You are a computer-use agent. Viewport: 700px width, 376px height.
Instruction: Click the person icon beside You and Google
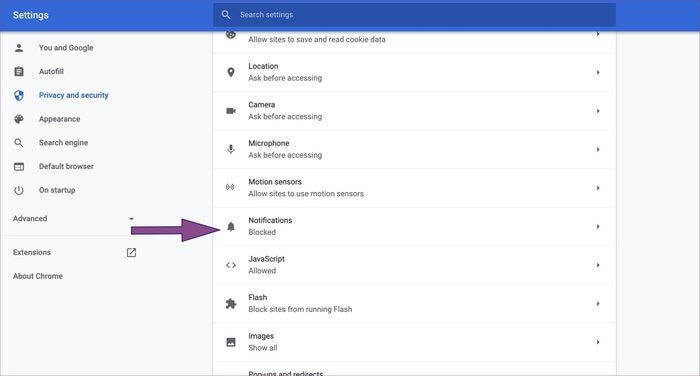pyautogui.click(x=19, y=48)
